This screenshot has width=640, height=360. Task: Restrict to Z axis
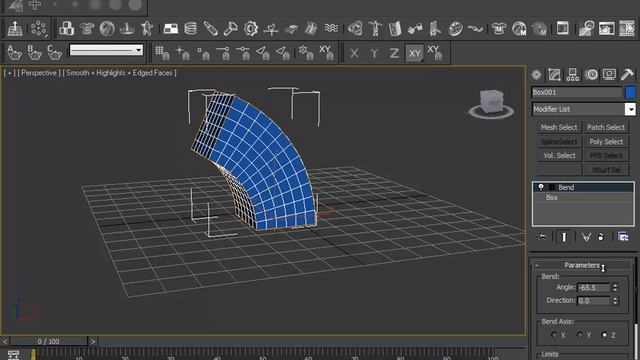(394, 53)
